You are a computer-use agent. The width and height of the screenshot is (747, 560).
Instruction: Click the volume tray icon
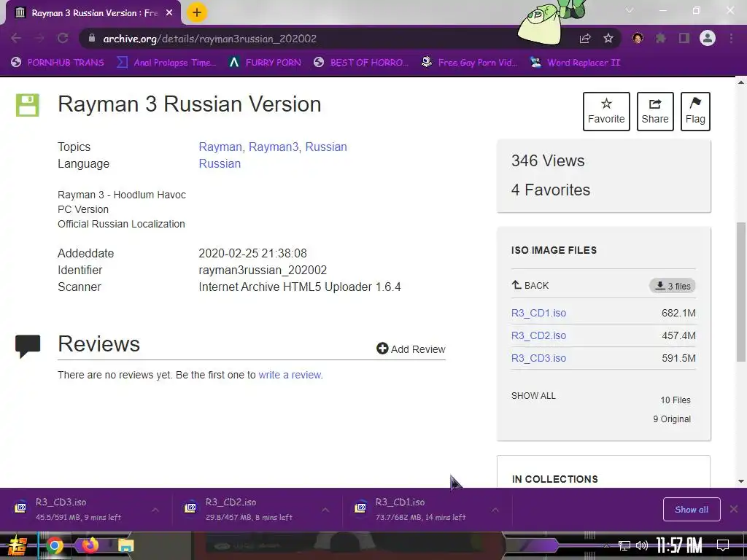[x=642, y=545]
